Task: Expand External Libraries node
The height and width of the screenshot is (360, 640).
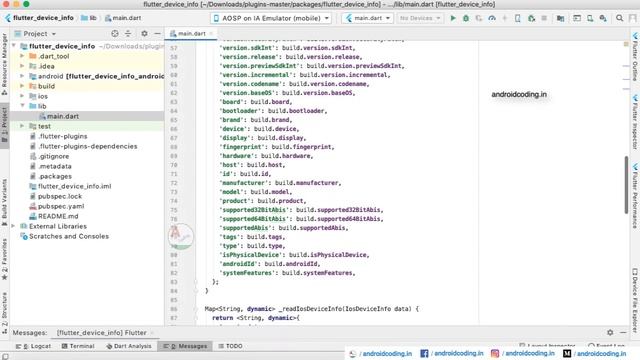Action: (14, 226)
